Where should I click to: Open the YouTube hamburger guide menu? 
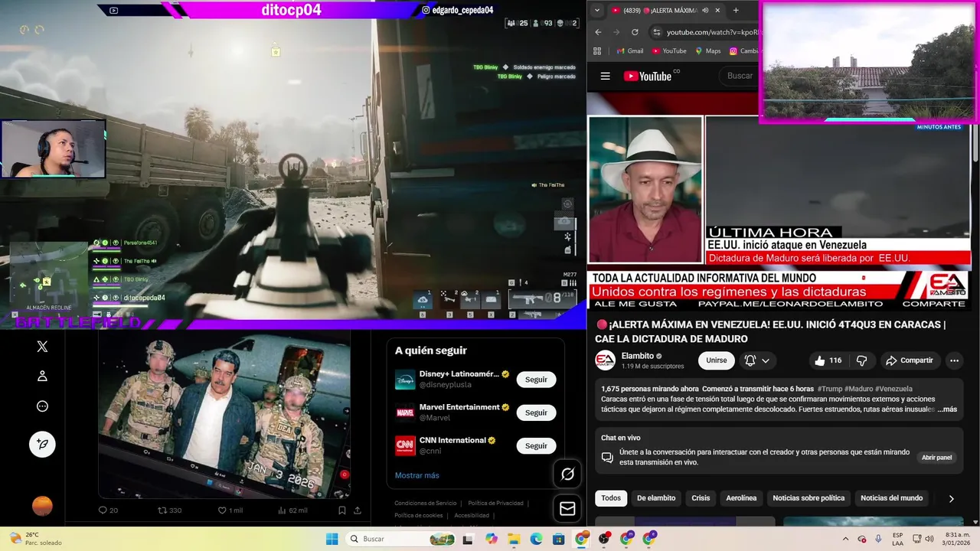point(606,76)
